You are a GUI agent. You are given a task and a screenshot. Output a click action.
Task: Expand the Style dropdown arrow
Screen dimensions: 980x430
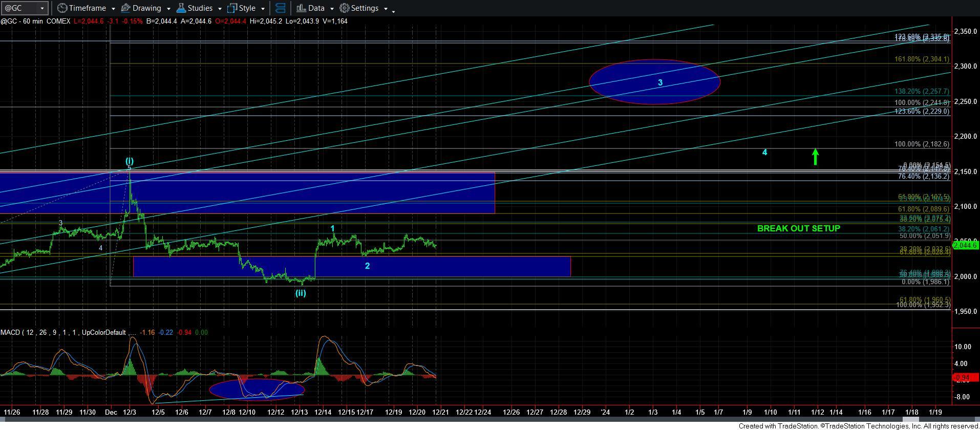point(263,9)
